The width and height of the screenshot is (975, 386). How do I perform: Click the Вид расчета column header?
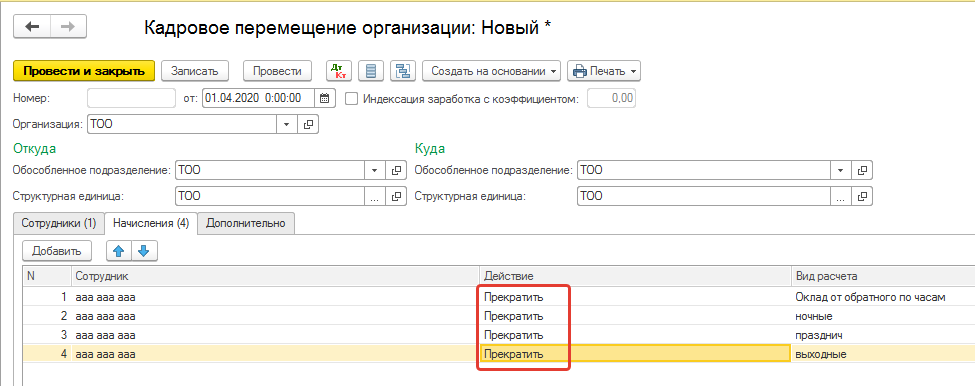(882, 275)
